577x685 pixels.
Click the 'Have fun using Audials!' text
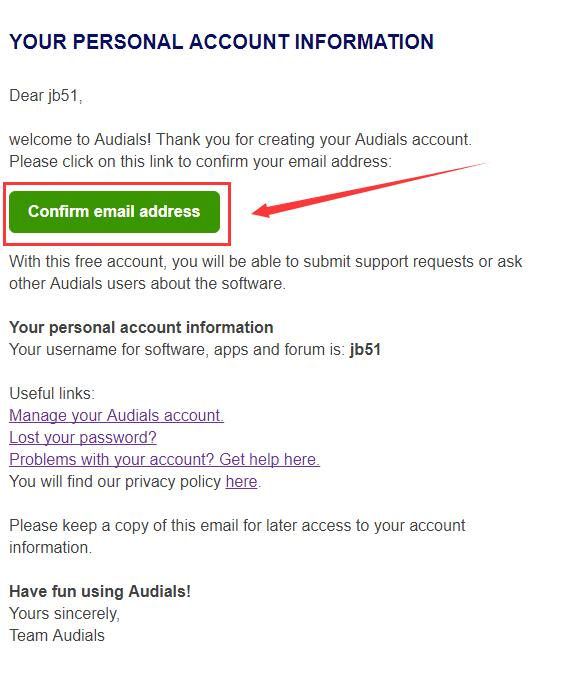[100, 592]
